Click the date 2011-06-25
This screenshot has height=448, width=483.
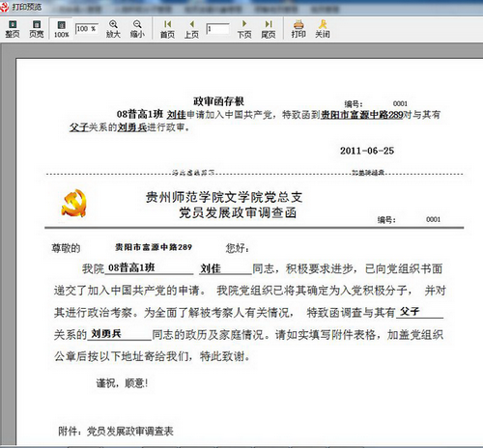(367, 151)
